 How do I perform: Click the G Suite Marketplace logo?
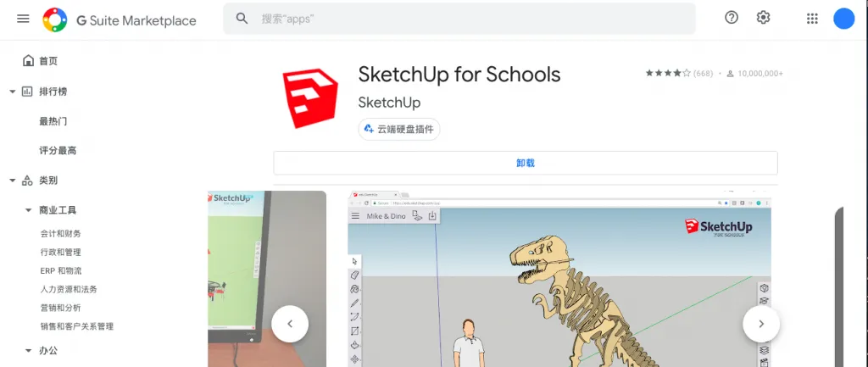tap(54, 19)
